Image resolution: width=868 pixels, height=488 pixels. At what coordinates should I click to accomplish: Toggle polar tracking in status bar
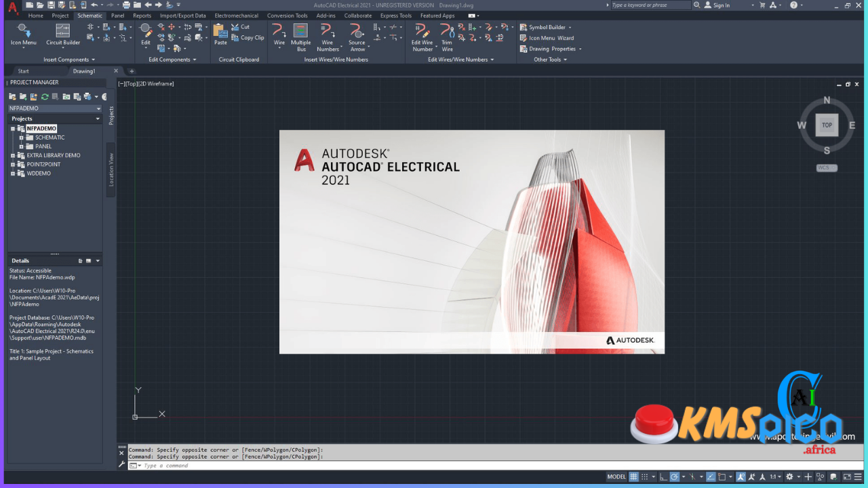tap(675, 476)
